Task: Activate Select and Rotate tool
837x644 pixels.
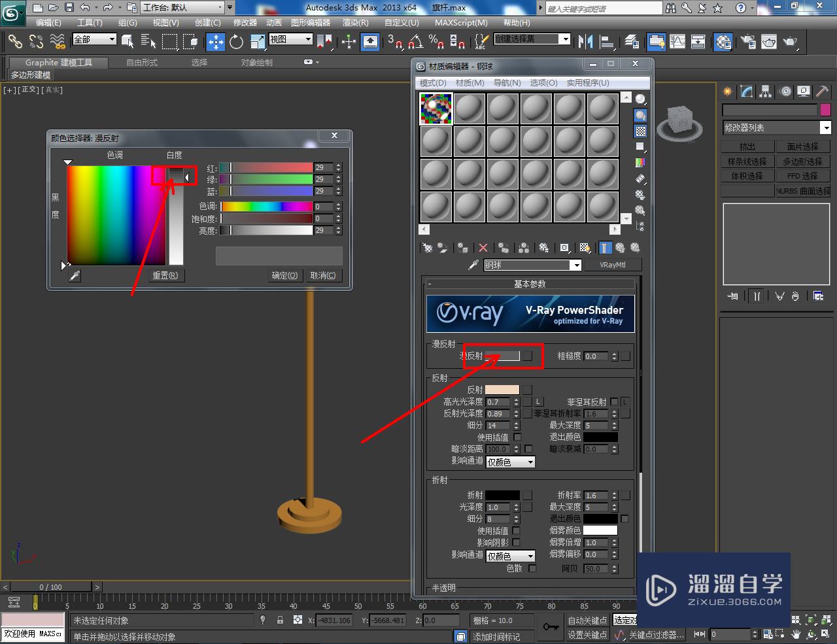Action: coord(236,42)
